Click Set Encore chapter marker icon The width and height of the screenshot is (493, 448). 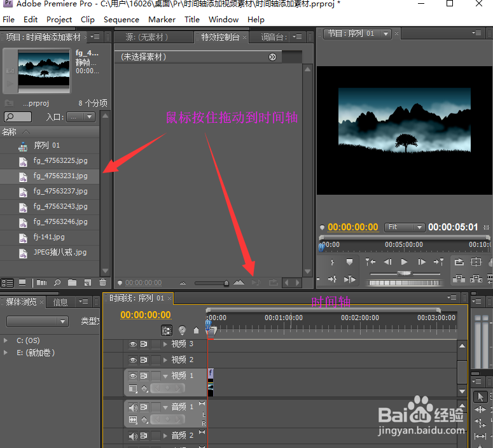tap(182, 330)
